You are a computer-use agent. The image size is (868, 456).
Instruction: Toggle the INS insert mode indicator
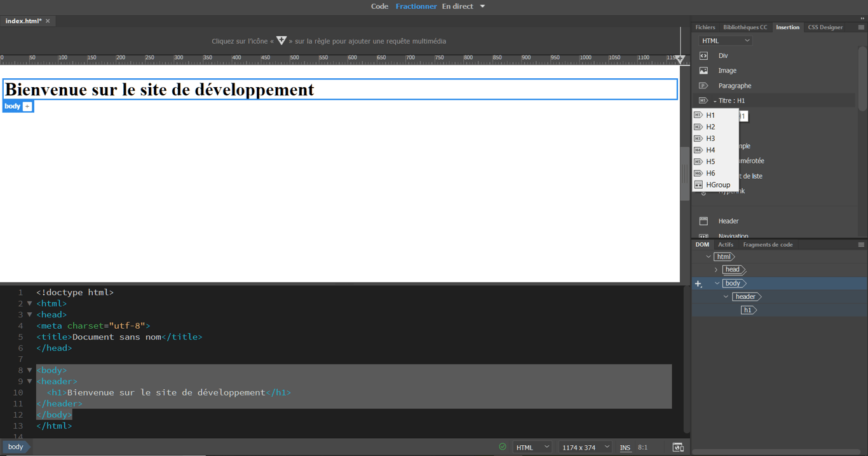click(x=625, y=447)
